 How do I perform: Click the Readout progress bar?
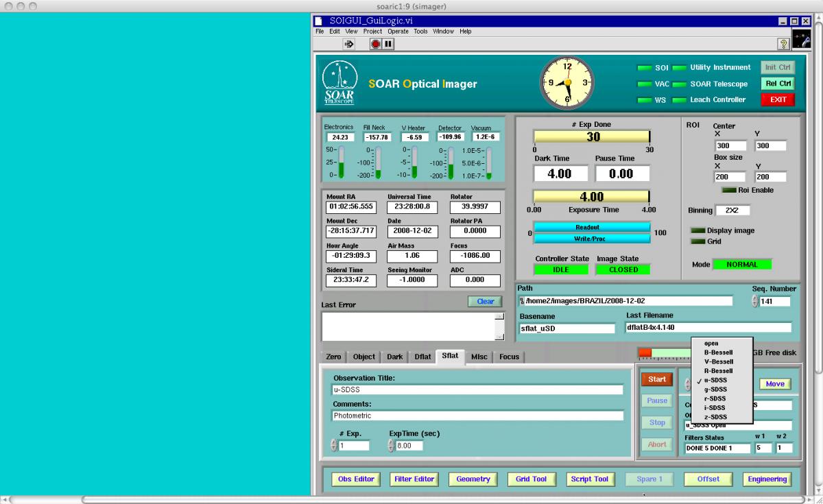[592, 227]
